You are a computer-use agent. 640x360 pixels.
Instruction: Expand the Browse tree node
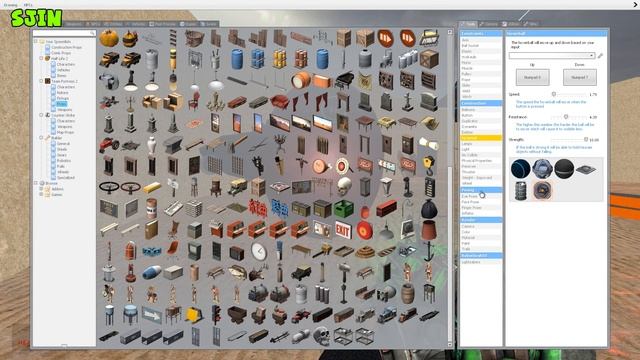click(x=36, y=183)
